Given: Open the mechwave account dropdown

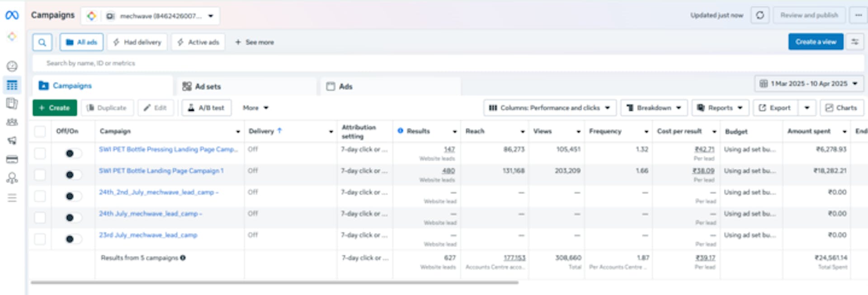Looking at the screenshot, I should coord(150,16).
